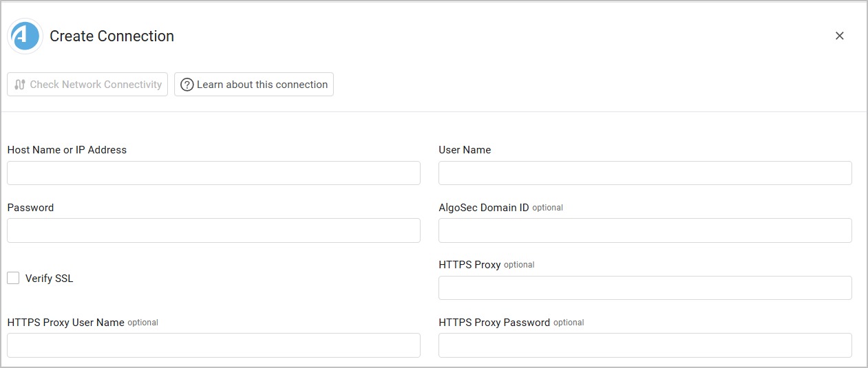Viewport: 868px width, 368px height.
Task: Click the Verify SSL label text
Action: 49,279
